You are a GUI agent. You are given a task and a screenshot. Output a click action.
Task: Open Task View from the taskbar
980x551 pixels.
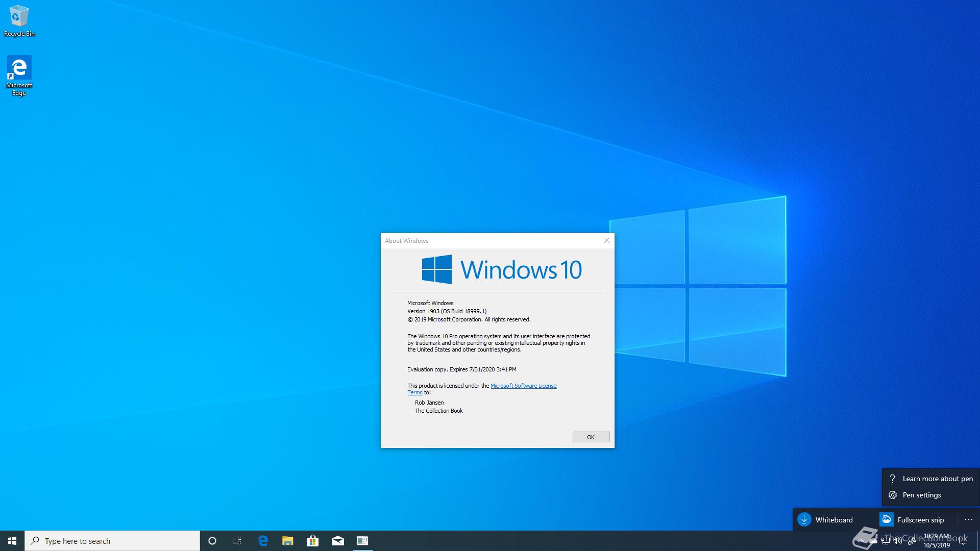pyautogui.click(x=237, y=541)
